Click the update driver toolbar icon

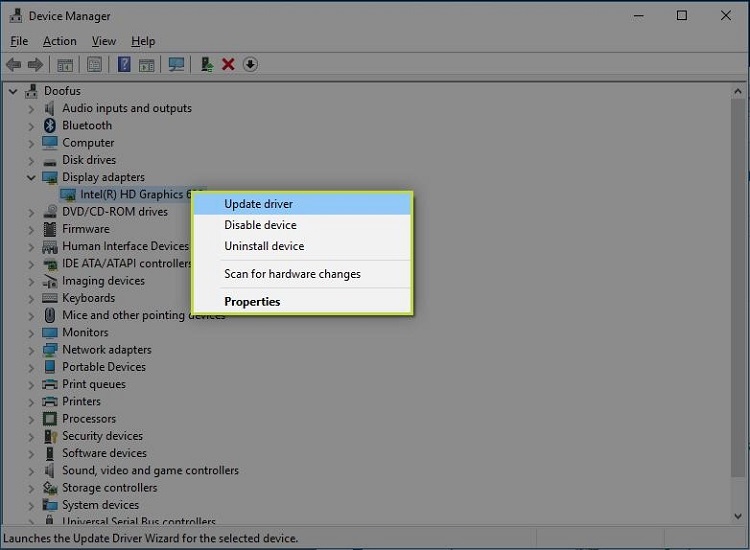click(x=206, y=64)
